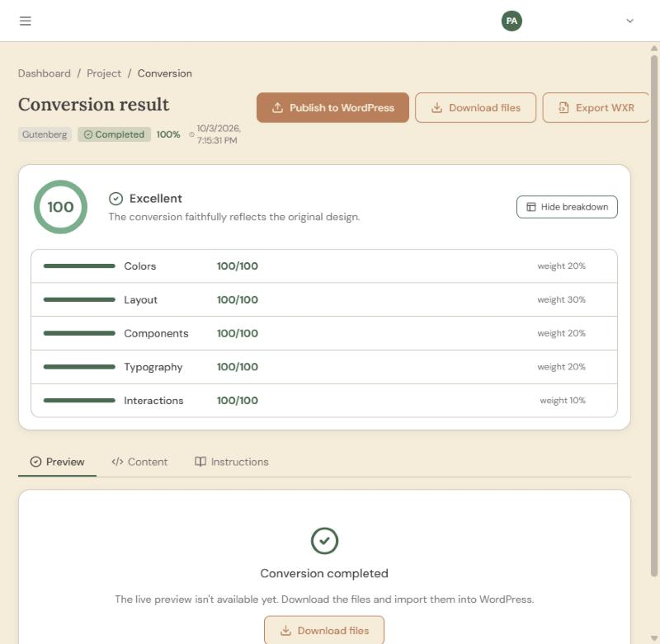
Task: Select the Interactions row label
Action: click(153, 401)
